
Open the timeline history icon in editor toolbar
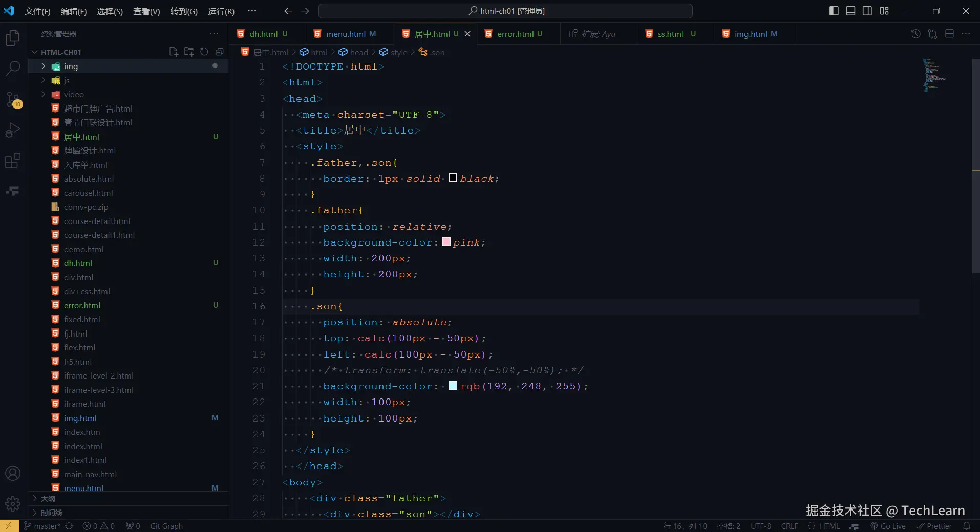(916, 34)
